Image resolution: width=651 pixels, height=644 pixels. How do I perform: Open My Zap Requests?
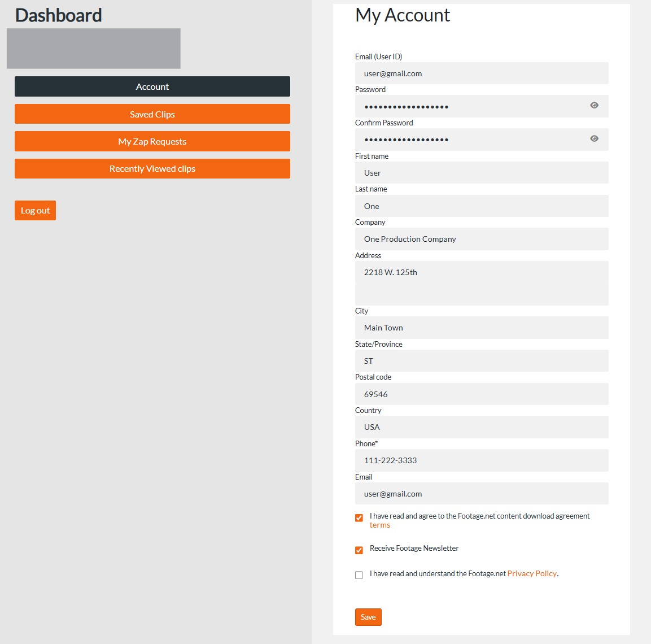tap(152, 141)
